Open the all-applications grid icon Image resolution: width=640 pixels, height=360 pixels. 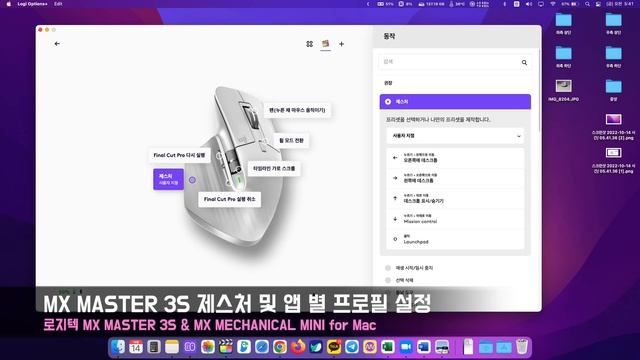[309, 44]
